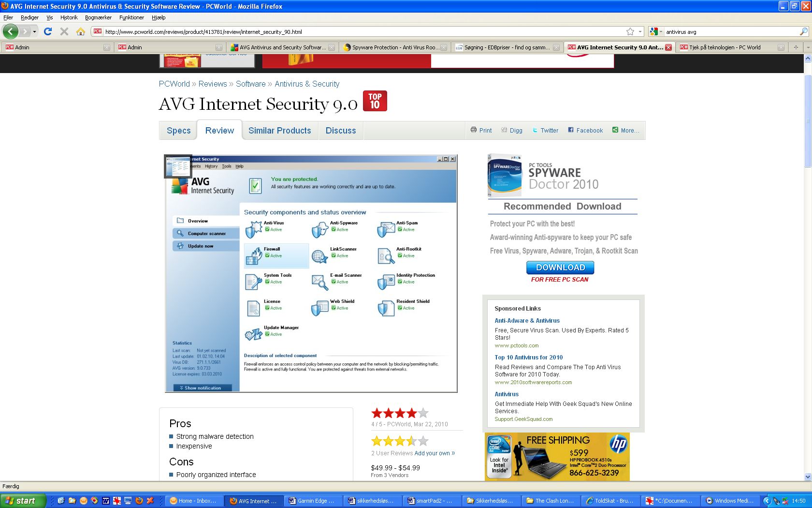812x508 pixels.
Task: Click the Spyware Doctor 2010 box image
Action: [x=505, y=175]
